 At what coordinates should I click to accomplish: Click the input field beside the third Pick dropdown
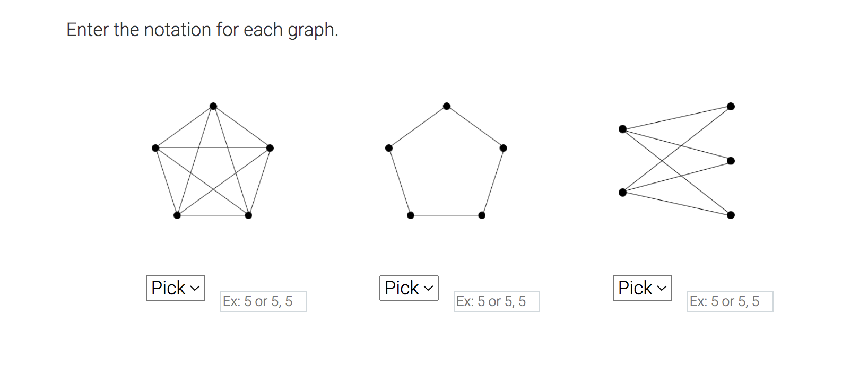click(x=730, y=301)
